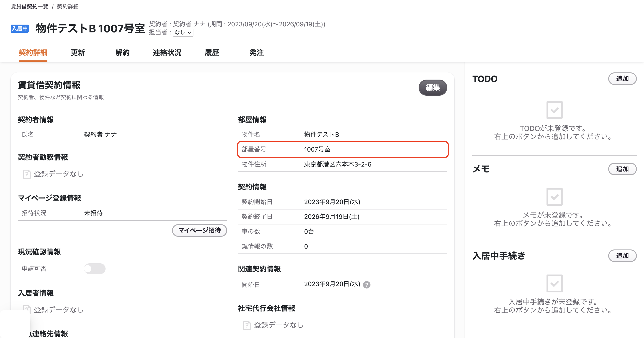The width and height of the screenshot is (644, 338).
Task: Click the 0台 car count value
Action: (x=309, y=232)
